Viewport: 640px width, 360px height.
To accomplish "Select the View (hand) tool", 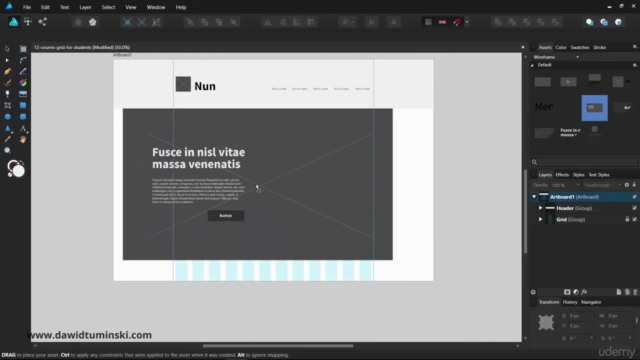I will (23, 140).
